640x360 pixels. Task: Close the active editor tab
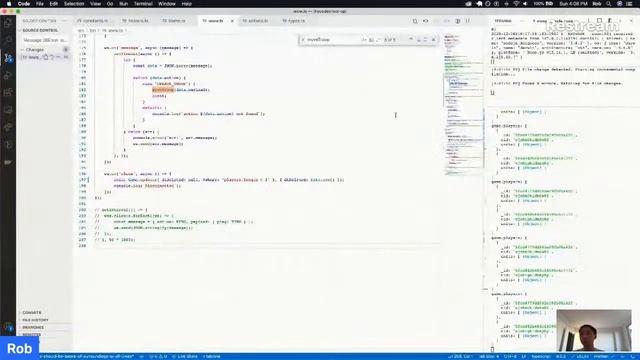[x=232, y=21]
